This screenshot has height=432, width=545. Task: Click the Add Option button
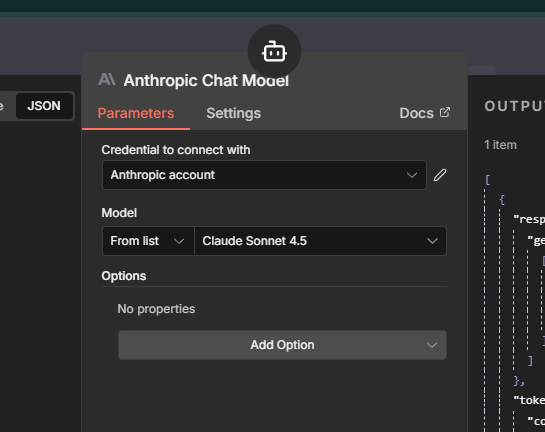[282, 345]
